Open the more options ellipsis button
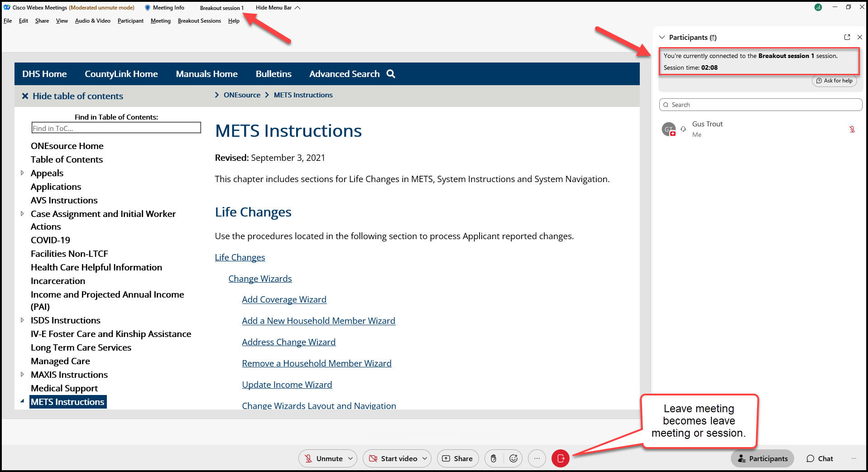868x472 pixels. pos(537,458)
